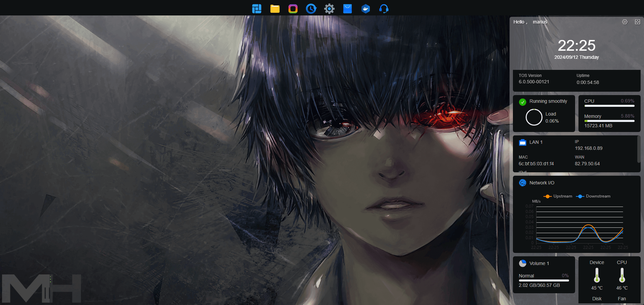Screen dimensions: 644x305
Task: Click the Network I/O title
Action: (x=542, y=183)
